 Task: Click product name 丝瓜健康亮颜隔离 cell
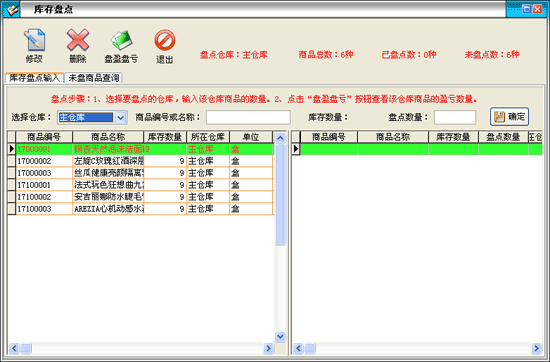pyautogui.click(x=108, y=173)
